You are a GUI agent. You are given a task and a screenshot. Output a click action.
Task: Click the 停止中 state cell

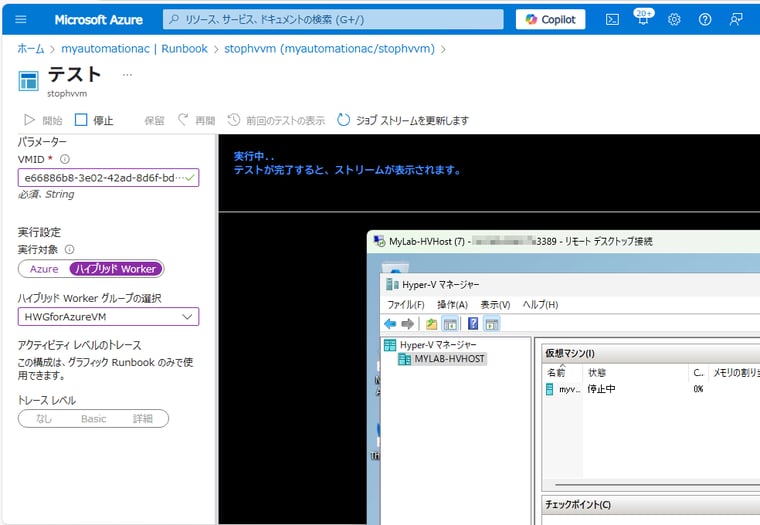pyautogui.click(x=601, y=389)
